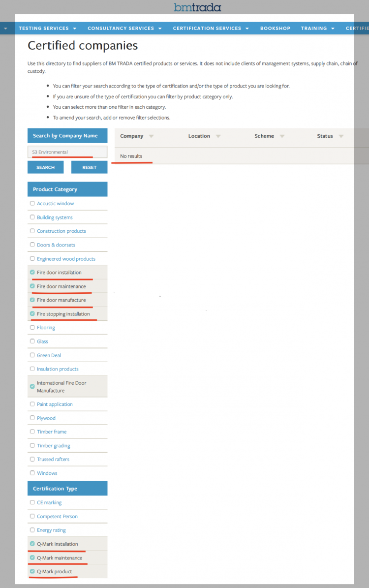
Task: Check the Construction products checkbox
Action: coord(32,231)
